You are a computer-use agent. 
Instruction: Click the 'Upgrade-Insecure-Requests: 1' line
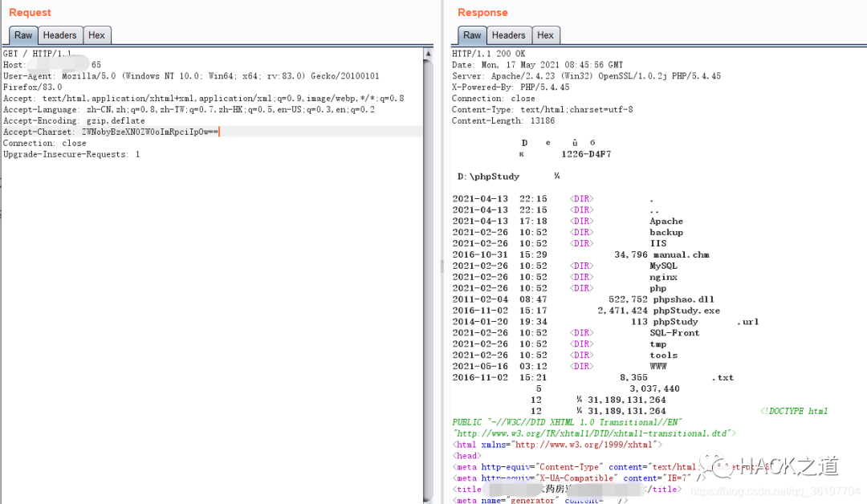[x=71, y=154]
